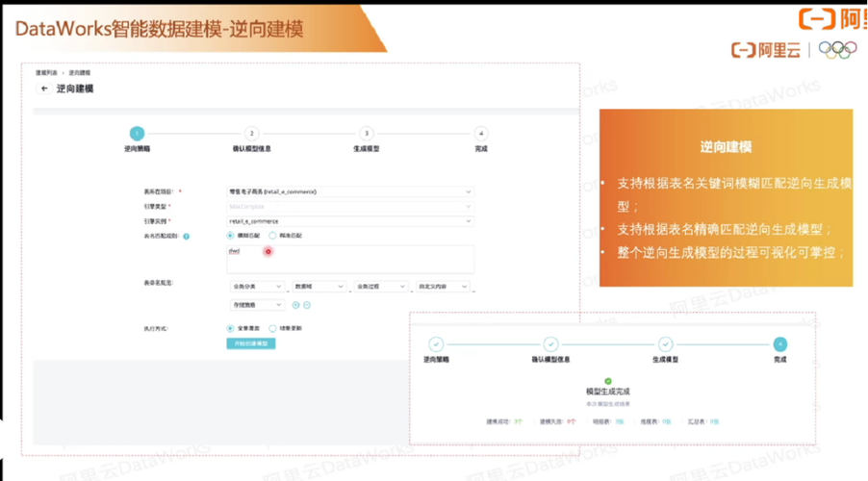Open the 数据域 naming dropdown
Image resolution: width=868 pixels, height=481 pixels.
pos(319,286)
